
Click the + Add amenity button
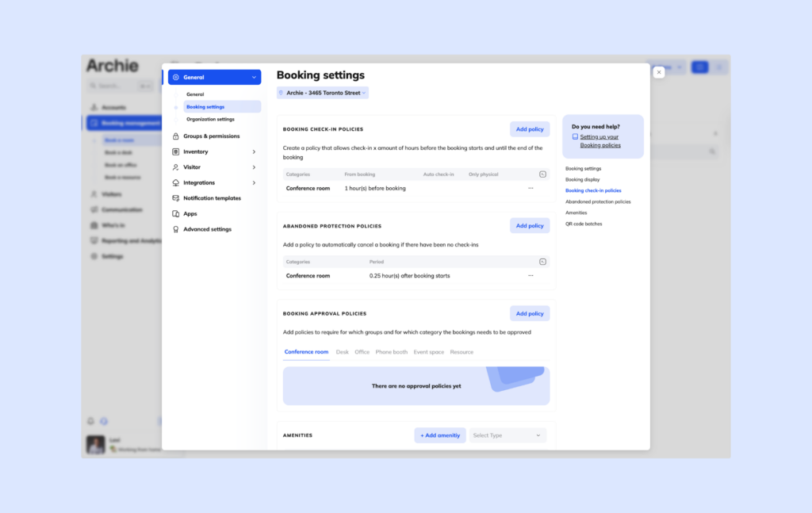[439, 435]
